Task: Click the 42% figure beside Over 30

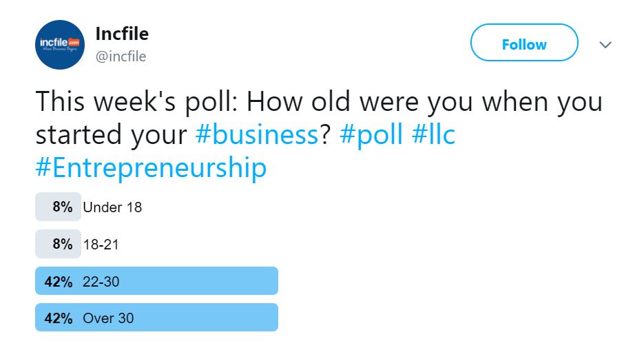Action: coord(59,318)
